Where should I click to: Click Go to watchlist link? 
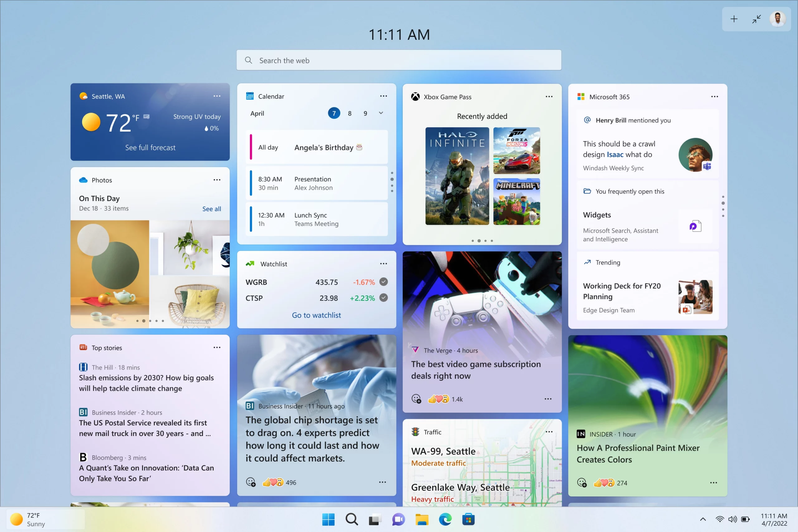click(x=316, y=315)
